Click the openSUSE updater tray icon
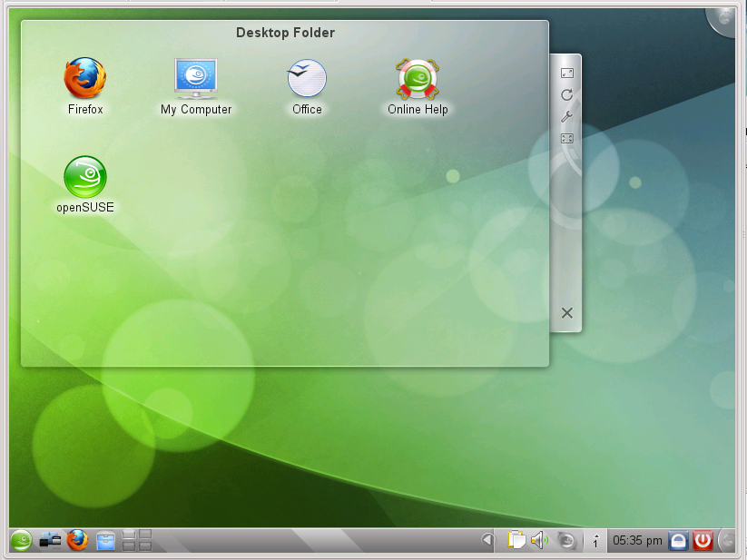 566,540
